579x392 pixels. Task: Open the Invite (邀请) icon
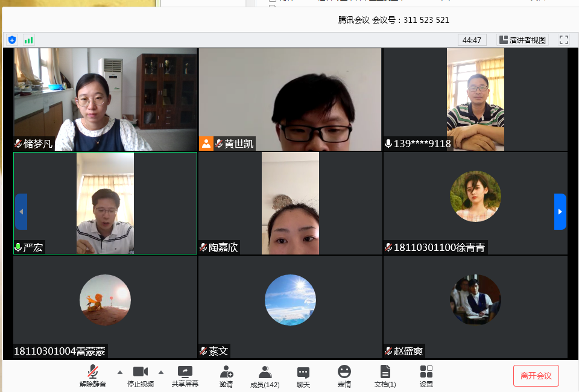(226, 376)
